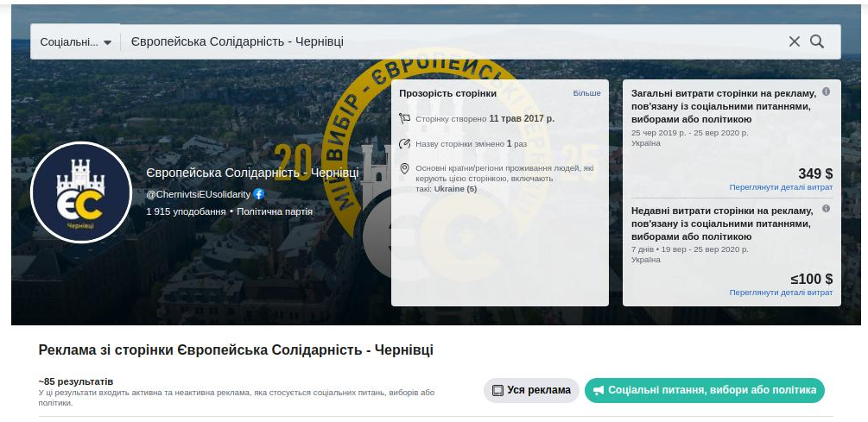Click the flag icon for page creation date
This screenshot has width=868, height=422.
tap(404, 118)
